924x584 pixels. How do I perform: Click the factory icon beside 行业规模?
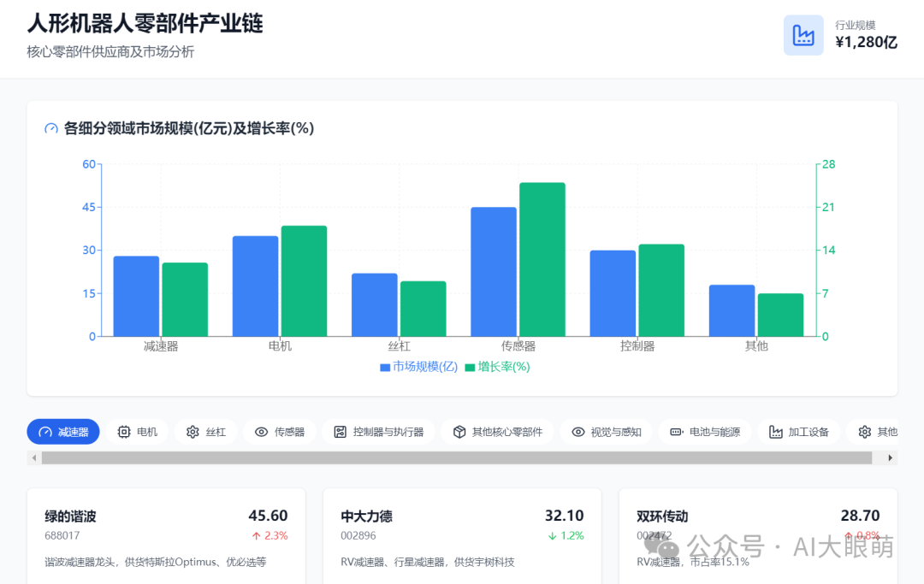click(x=803, y=35)
